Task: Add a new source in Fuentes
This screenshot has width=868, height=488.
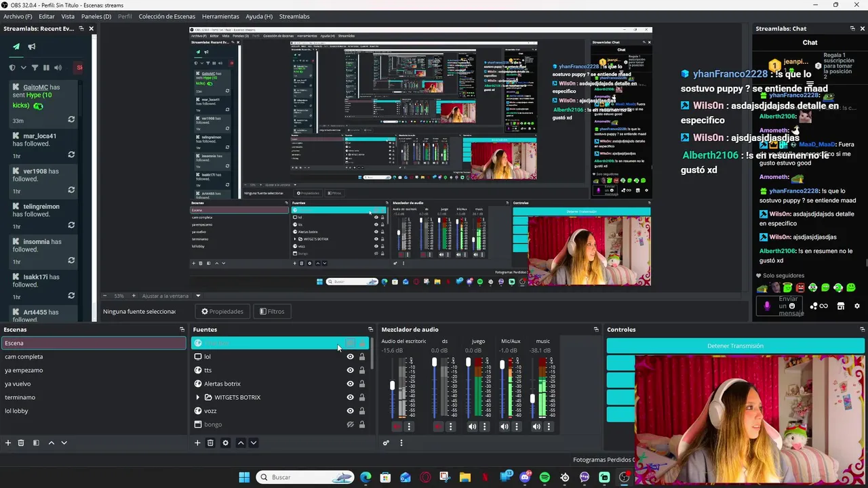Action: click(x=197, y=443)
